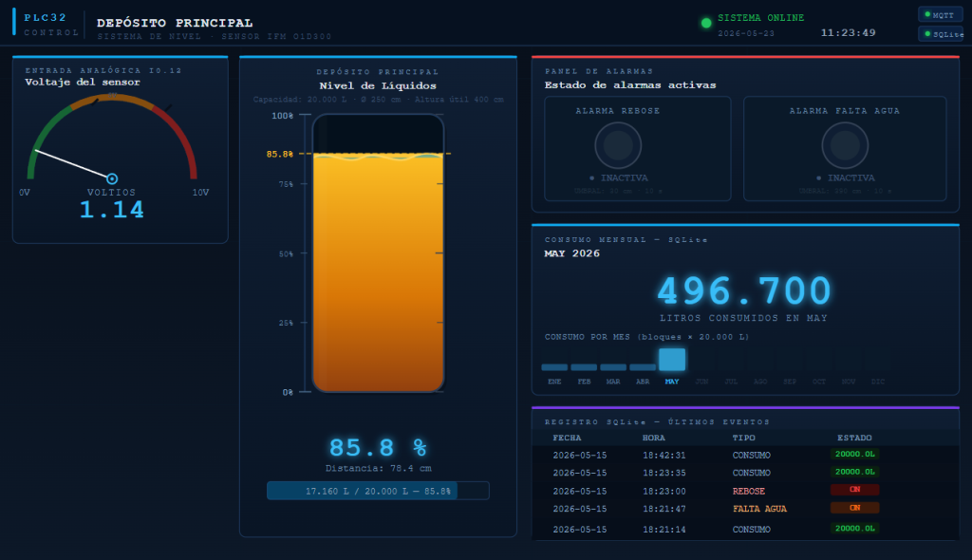972x560 pixels.
Task: Click the 0V gauge minimum label
Action: (24, 193)
